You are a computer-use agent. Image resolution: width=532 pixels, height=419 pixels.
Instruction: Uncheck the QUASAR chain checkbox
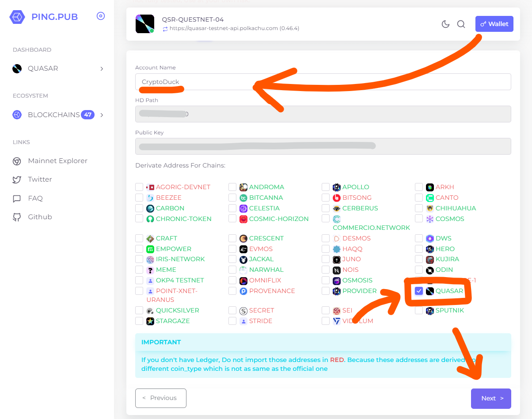(x=419, y=291)
